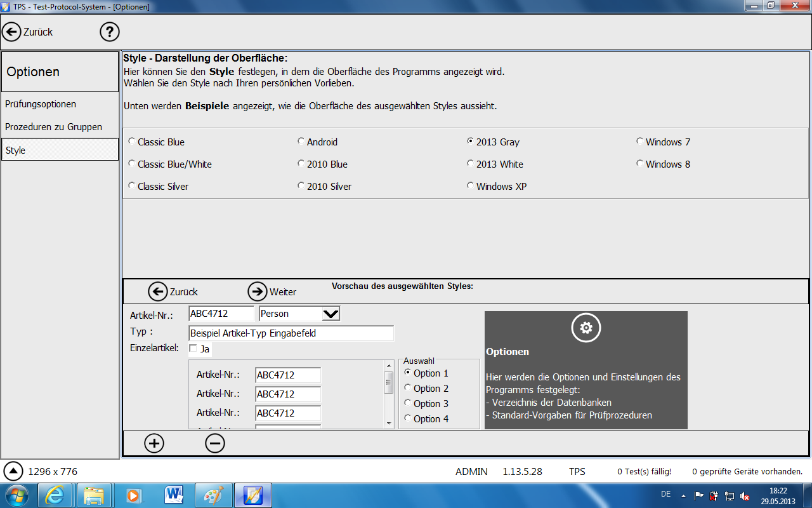
Task: Open Windows Explorer folder taskbar icon
Action: tap(94, 495)
